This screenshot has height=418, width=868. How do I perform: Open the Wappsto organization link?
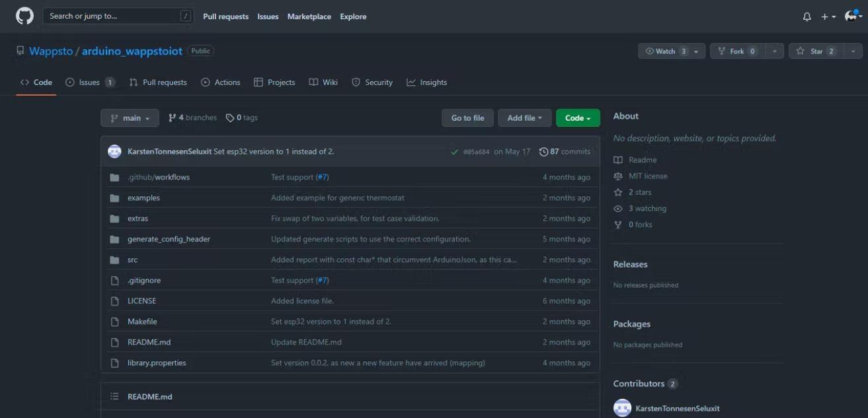pos(51,51)
